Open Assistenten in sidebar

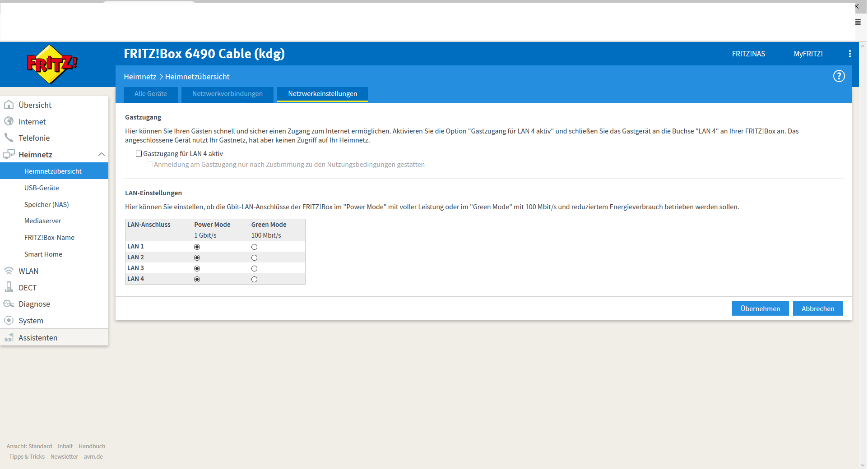tap(38, 338)
